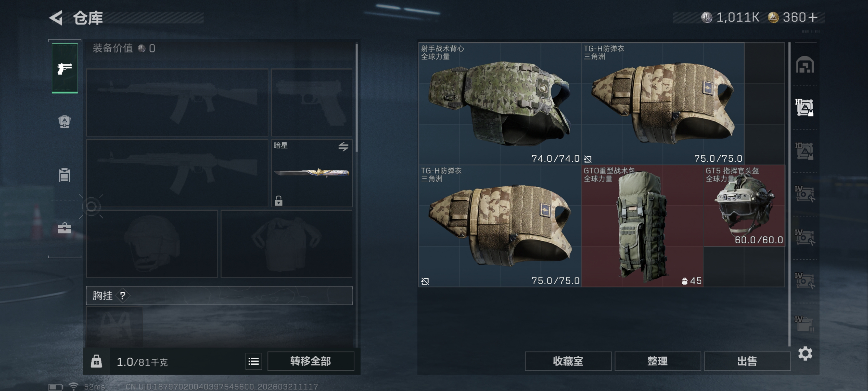Open the 收藏室 button

568,361
